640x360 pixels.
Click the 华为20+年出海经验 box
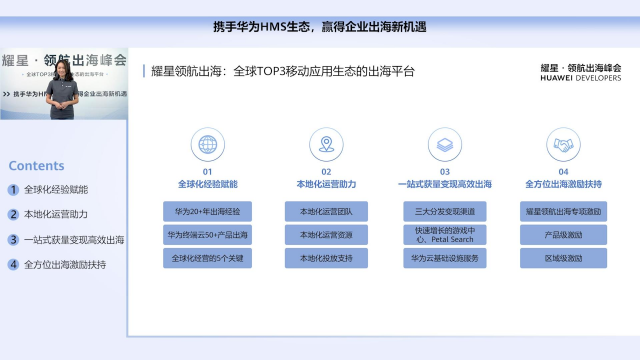click(207, 211)
